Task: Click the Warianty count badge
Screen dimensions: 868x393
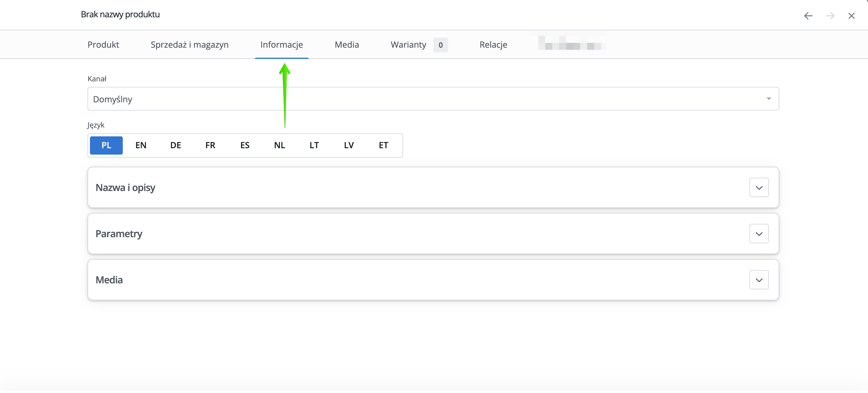Action: (440, 45)
